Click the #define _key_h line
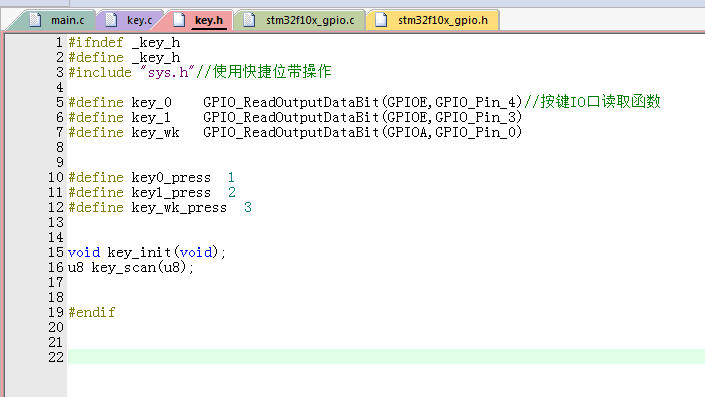Screen dimensions: 705x397 point(124,58)
